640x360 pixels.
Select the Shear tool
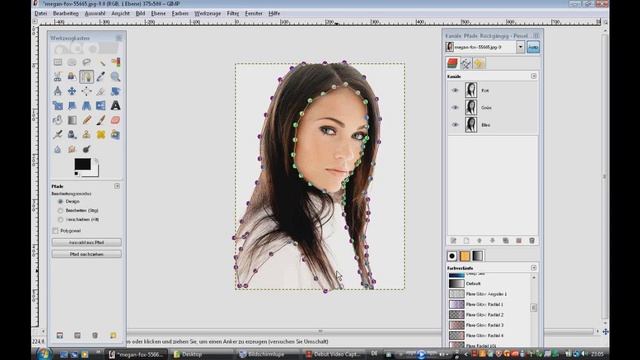(x=72, y=106)
